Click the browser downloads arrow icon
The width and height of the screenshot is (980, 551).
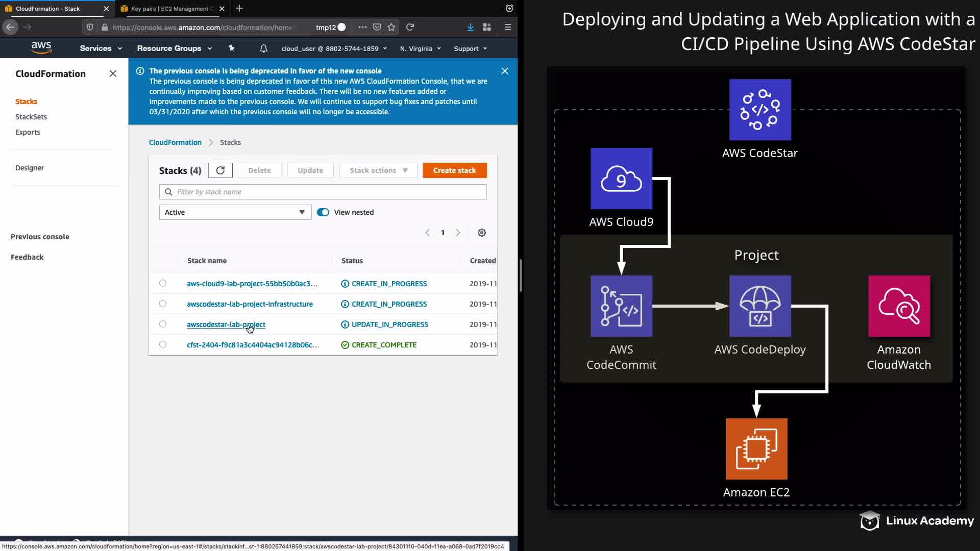(470, 27)
